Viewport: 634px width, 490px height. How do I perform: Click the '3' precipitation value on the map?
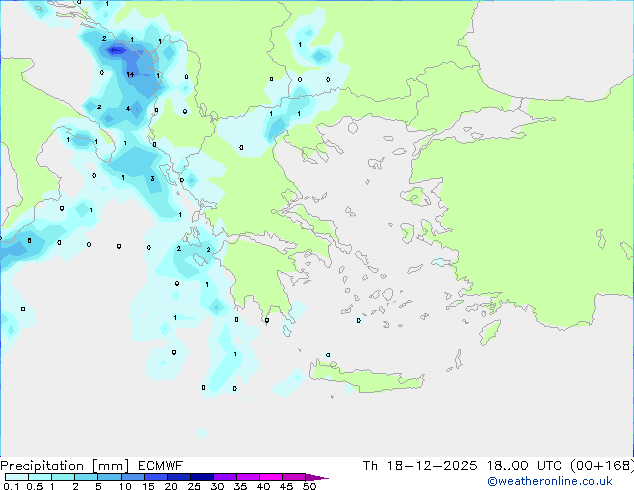click(152, 178)
